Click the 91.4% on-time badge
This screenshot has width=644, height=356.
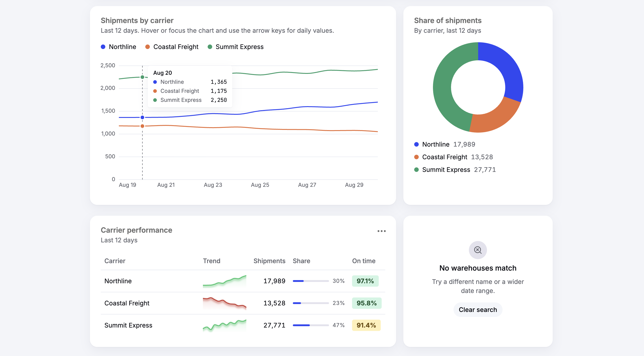coord(366,325)
